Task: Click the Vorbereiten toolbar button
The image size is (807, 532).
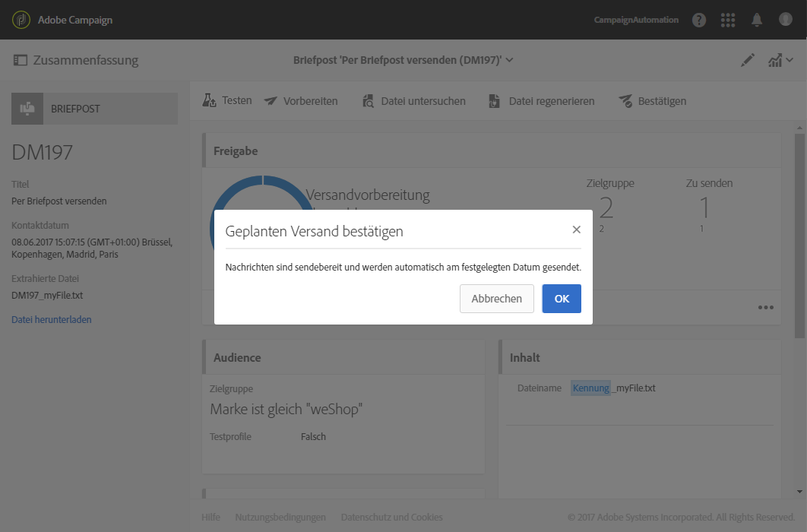Action: [301, 101]
